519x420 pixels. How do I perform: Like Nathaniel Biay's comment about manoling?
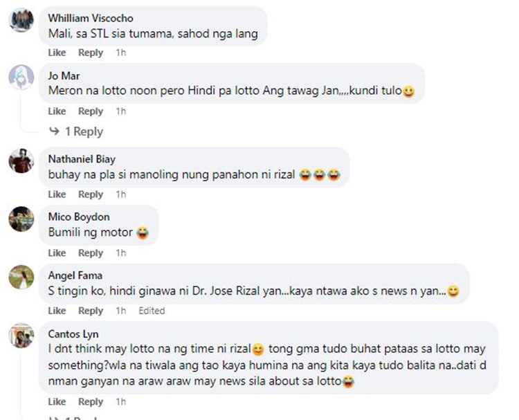[57, 194]
